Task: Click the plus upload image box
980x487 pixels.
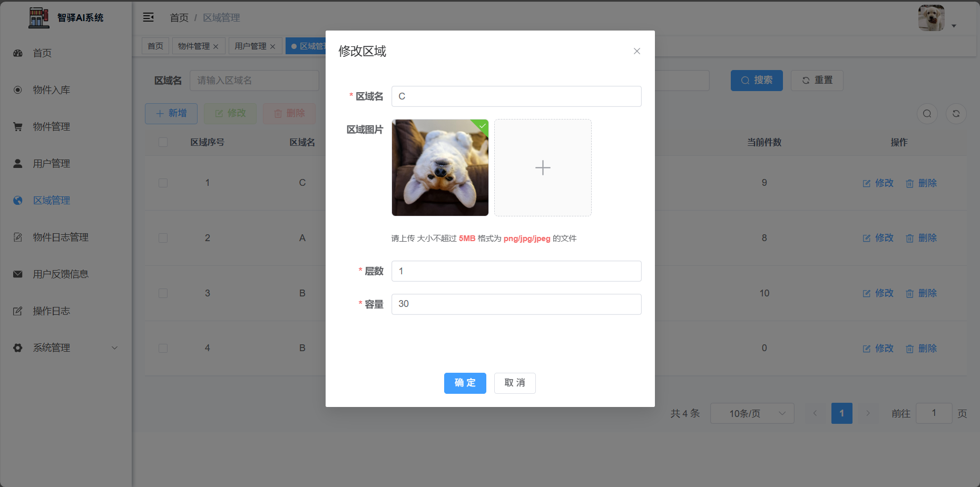Action: pos(543,167)
